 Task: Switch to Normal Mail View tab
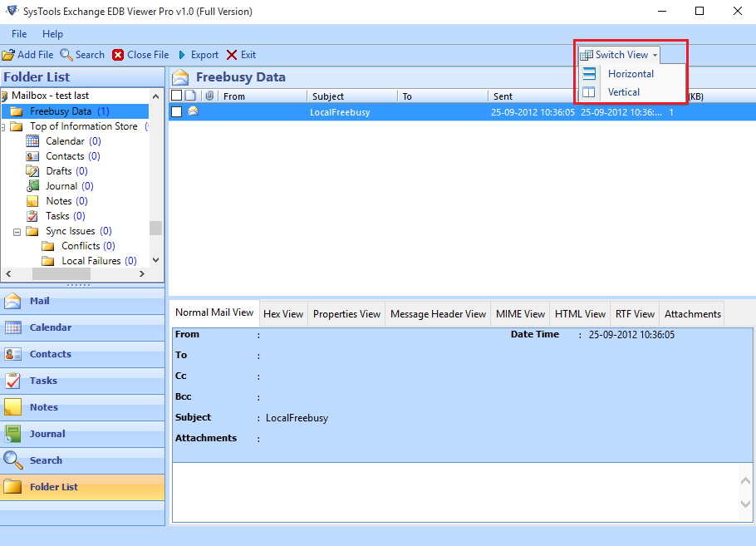[214, 312]
